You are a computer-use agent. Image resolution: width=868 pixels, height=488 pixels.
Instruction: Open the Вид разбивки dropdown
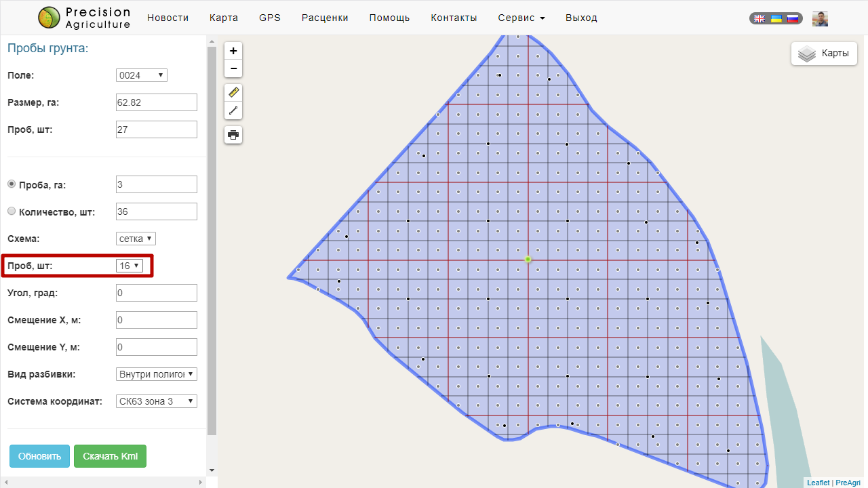click(x=157, y=374)
